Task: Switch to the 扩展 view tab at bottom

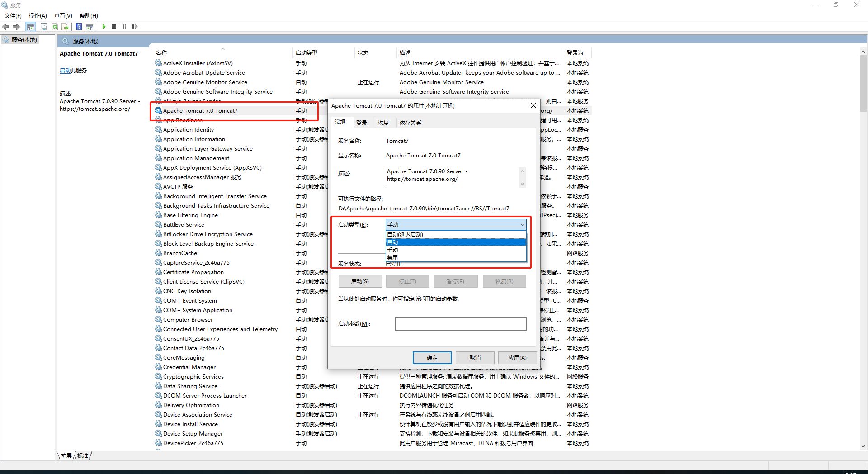Action: pyautogui.click(x=66, y=455)
